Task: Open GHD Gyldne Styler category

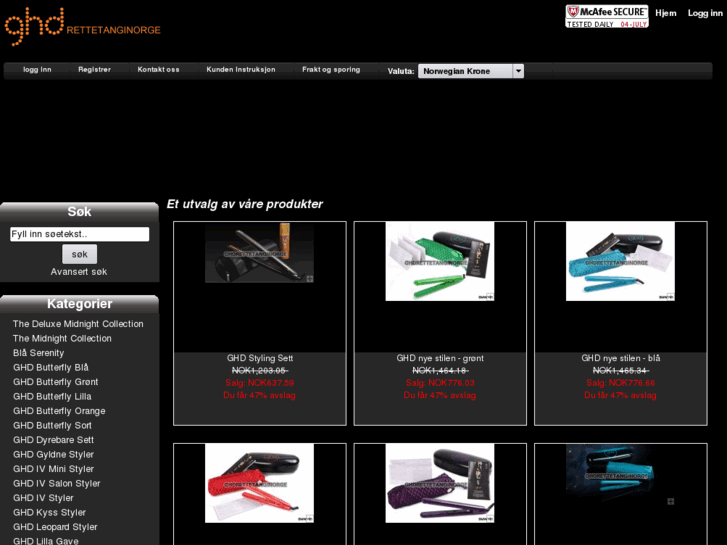Action: (x=53, y=454)
